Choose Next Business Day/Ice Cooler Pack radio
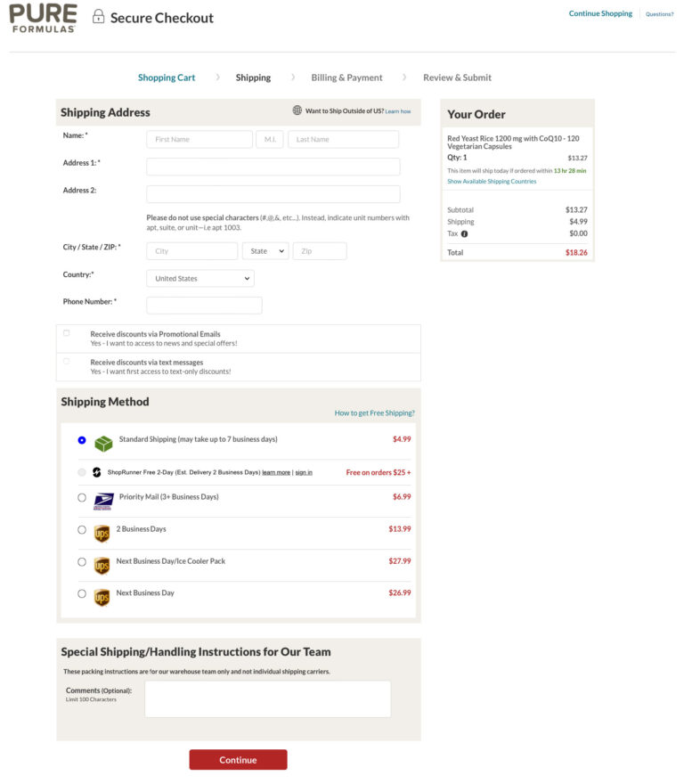This screenshot has height=784, width=684. [82, 562]
